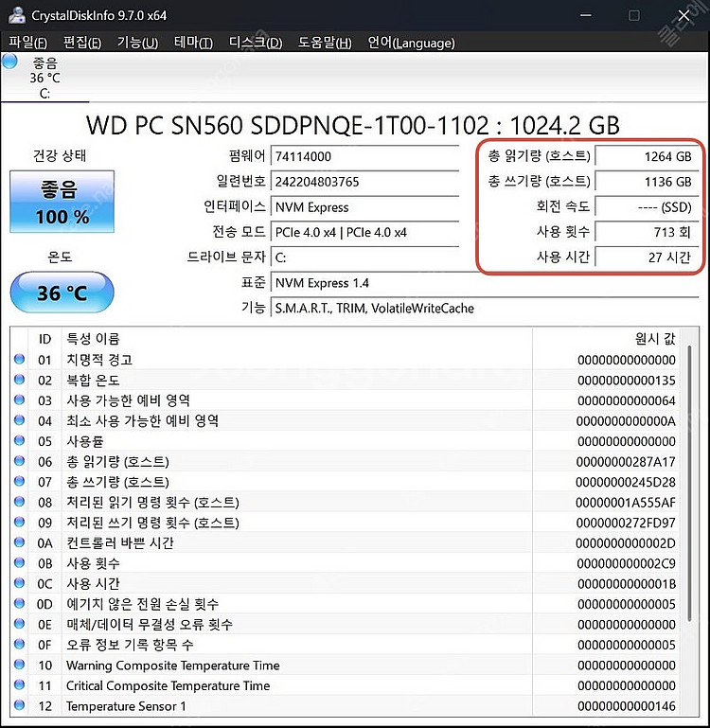Click the CrystalDiskInfo app icon in title bar
Screen dimensions: 710x728
pyautogui.click(x=16, y=15)
